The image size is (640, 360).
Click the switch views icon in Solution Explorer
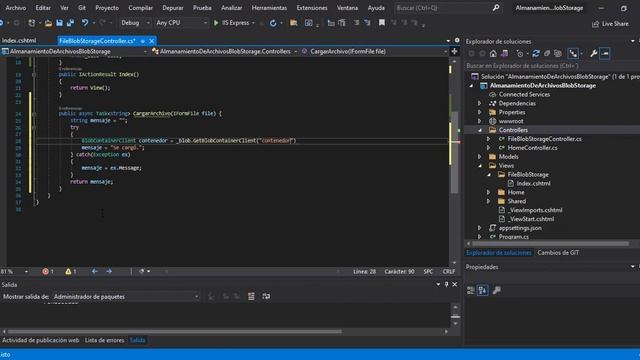[504, 53]
